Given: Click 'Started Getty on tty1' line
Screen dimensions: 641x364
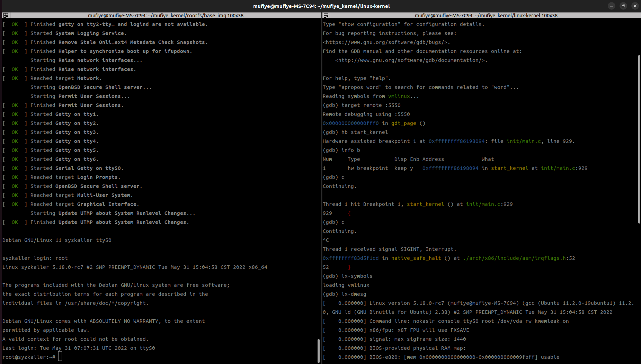Looking at the screenshot, I should coord(51,114).
